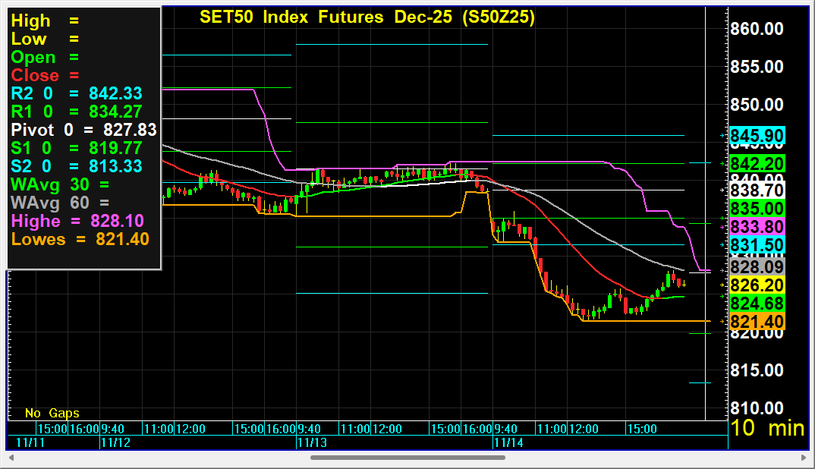This screenshot has height=469, width=815.
Task: Click the No Gaps label
Action: coord(52,413)
